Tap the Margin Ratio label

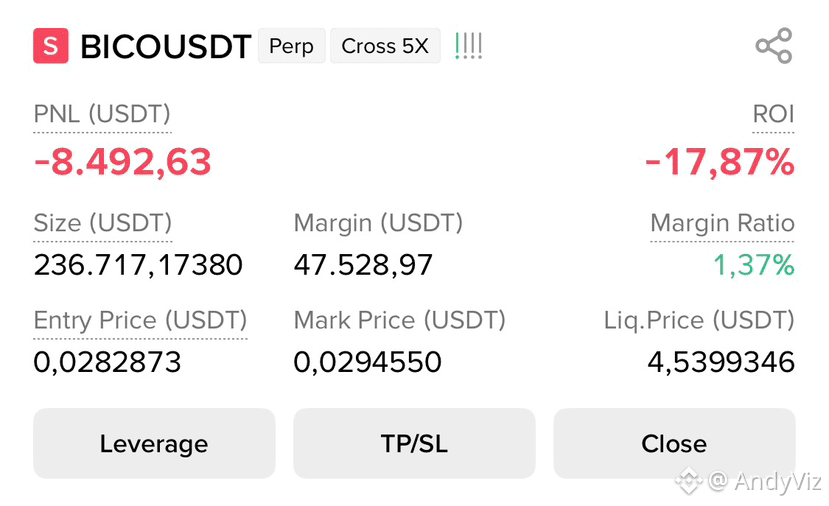[722, 223]
